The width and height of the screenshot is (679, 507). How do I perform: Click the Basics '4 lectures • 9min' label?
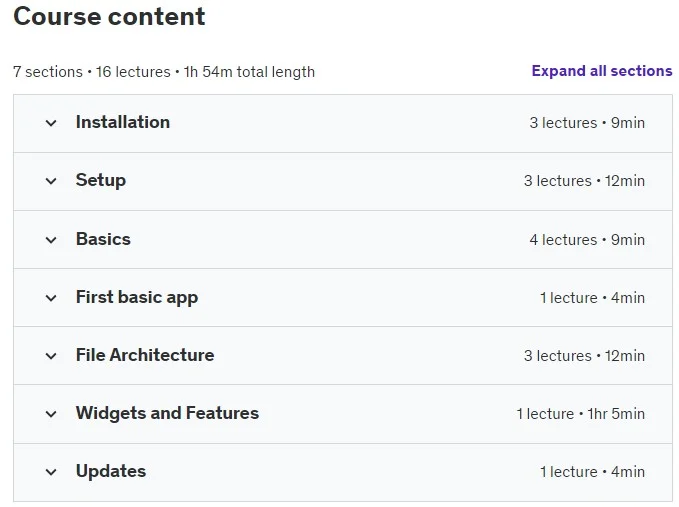[x=587, y=240]
